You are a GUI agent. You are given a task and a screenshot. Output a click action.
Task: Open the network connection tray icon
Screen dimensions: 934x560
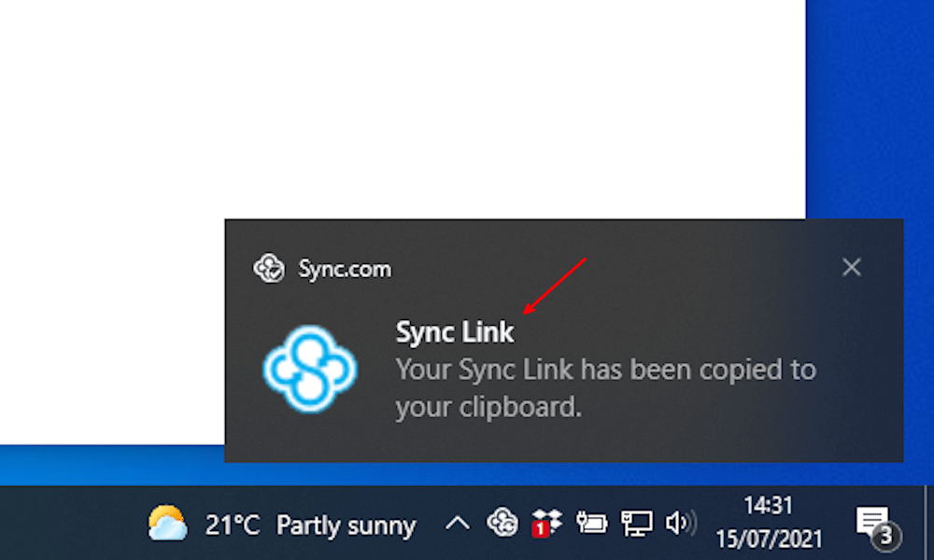click(x=637, y=524)
